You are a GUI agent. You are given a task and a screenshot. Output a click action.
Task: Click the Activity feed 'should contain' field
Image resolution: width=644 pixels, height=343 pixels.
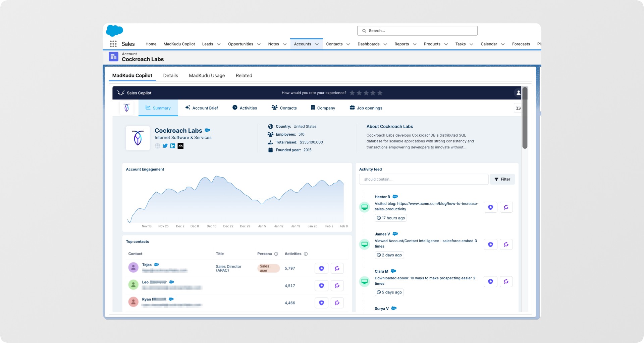(424, 179)
